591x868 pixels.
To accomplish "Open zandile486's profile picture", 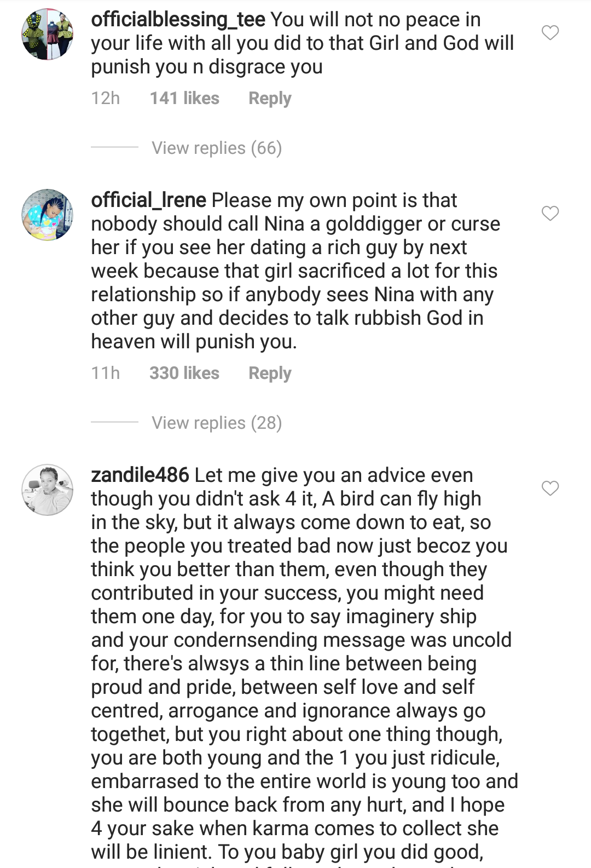I will coord(48,490).
